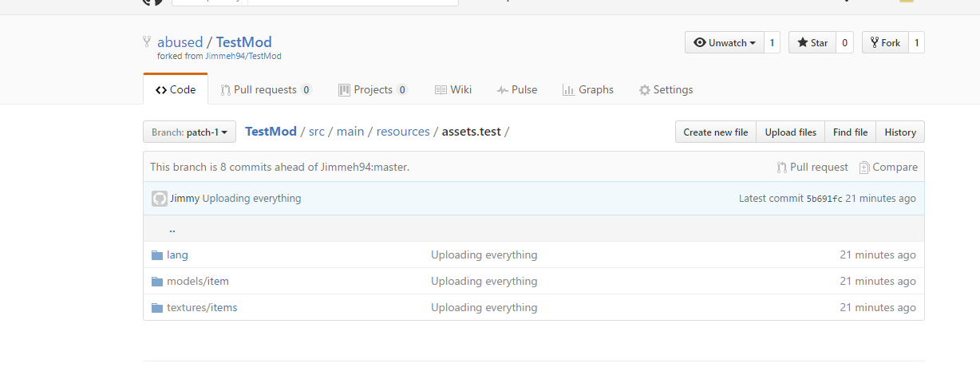Click the code brackets icon on Code tab
This screenshot has width=980, height=367.
click(x=161, y=90)
